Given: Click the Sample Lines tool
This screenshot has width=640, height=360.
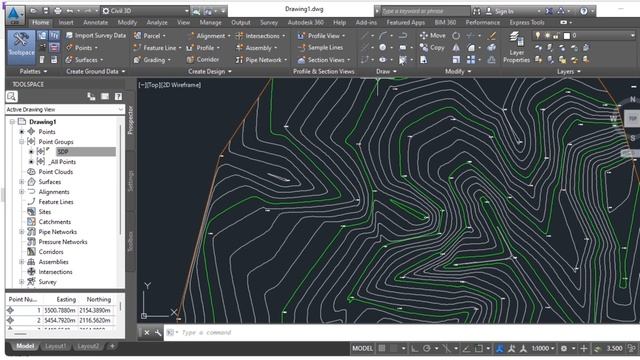Looking at the screenshot, I should (x=321, y=48).
